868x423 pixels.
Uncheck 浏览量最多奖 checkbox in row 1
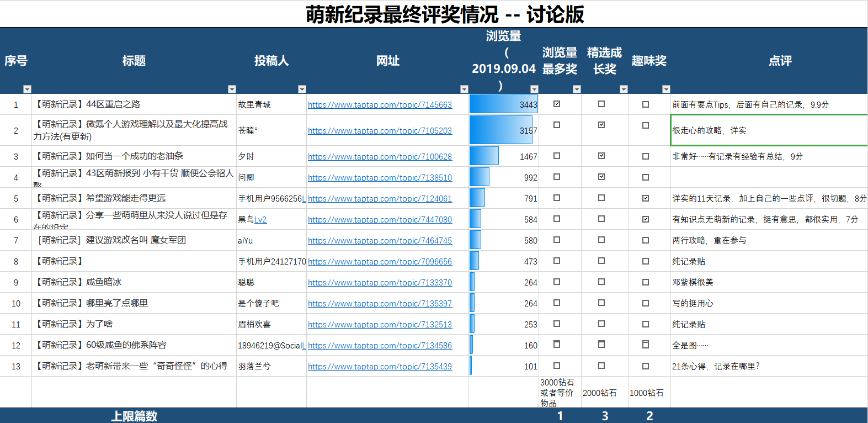point(557,104)
